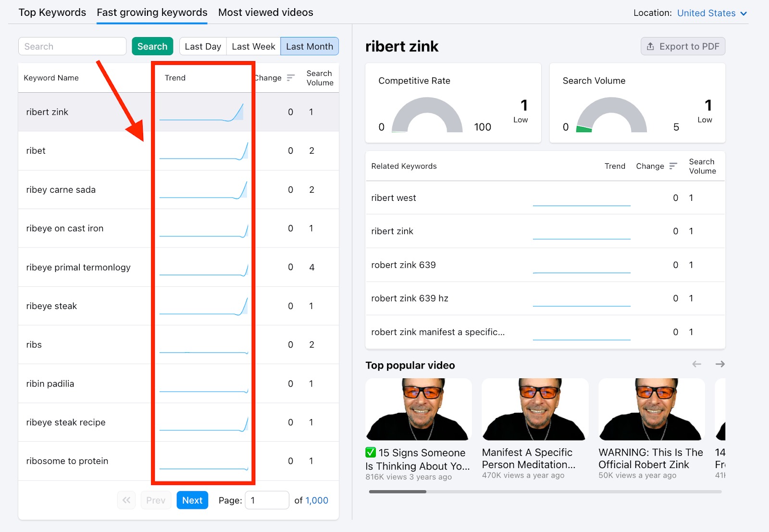Advance the video carousel with the right arrow
Viewport: 769px width, 532px height.
(x=720, y=364)
